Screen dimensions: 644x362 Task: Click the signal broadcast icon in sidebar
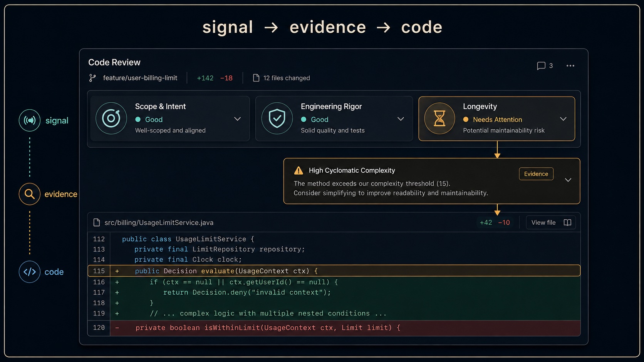pyautogui.click(x=30, y=120)
